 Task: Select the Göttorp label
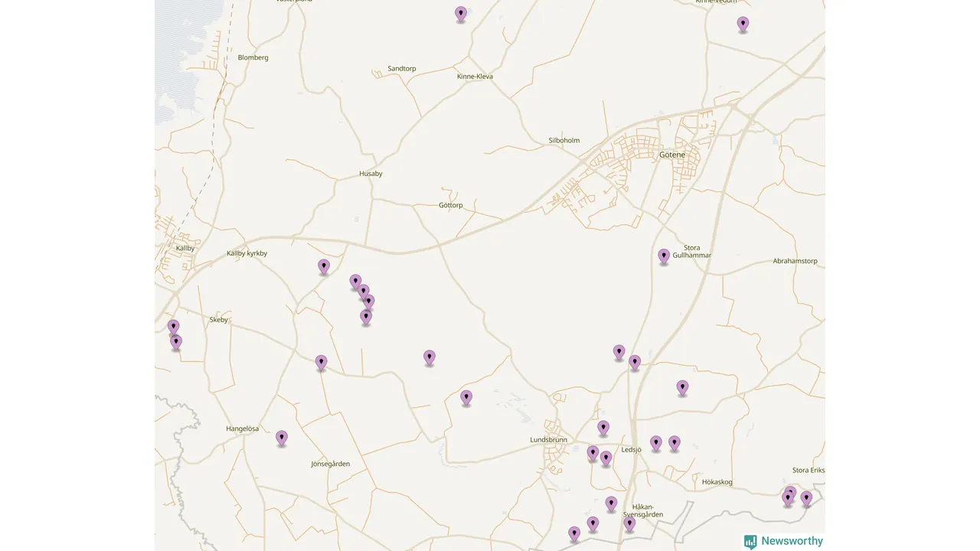(x=451, y=205)
